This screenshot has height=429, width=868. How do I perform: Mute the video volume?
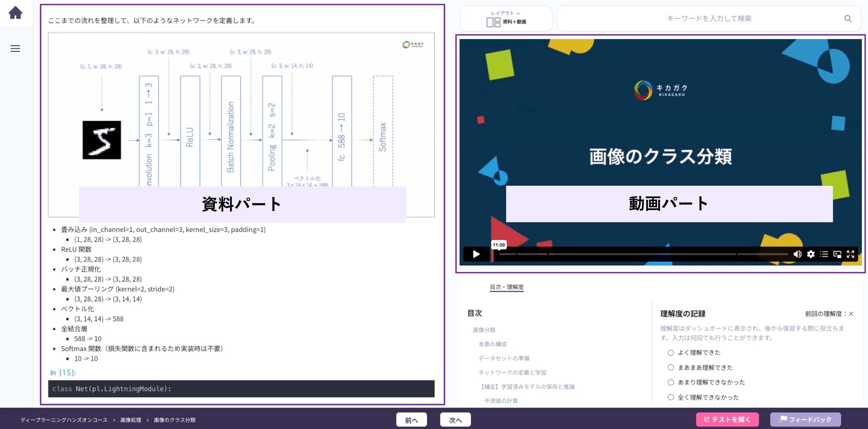click(797, 254)
